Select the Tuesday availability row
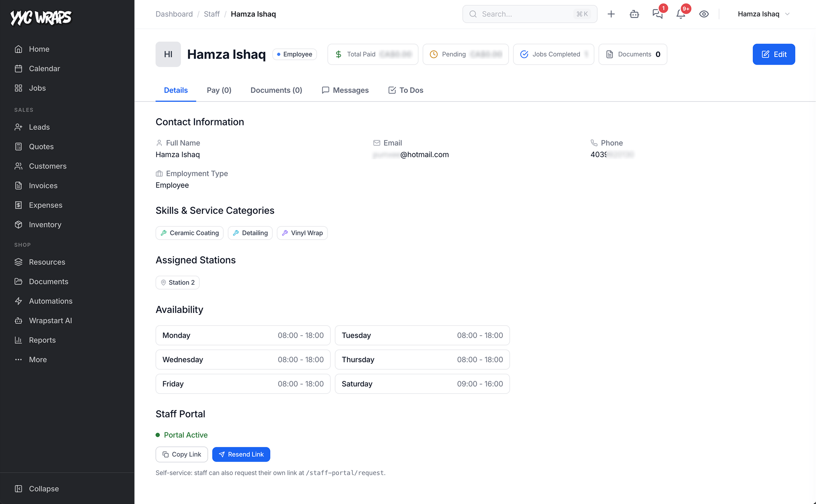Viewport: 816px width, 504px height. pos(422,335)
